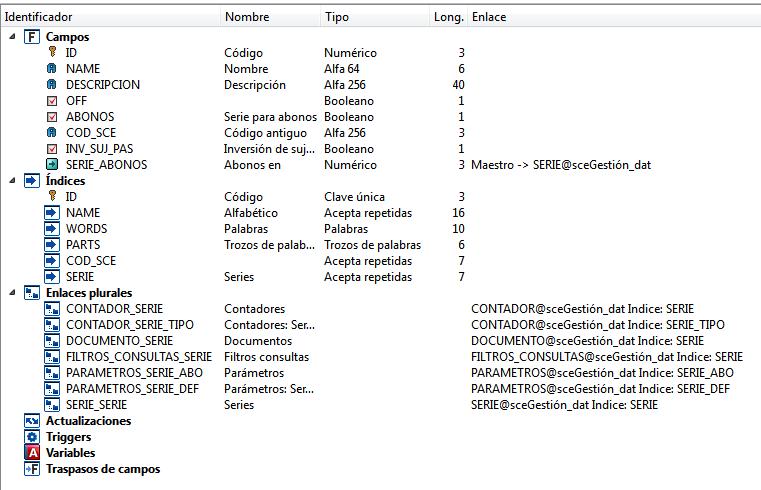Sort by the Identificador column header
761x490 pixels.
coord(110,17)
